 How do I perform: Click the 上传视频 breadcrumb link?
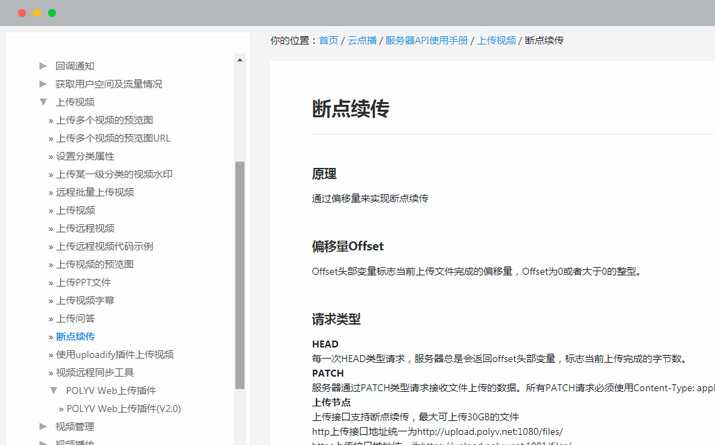click(496, 41)
